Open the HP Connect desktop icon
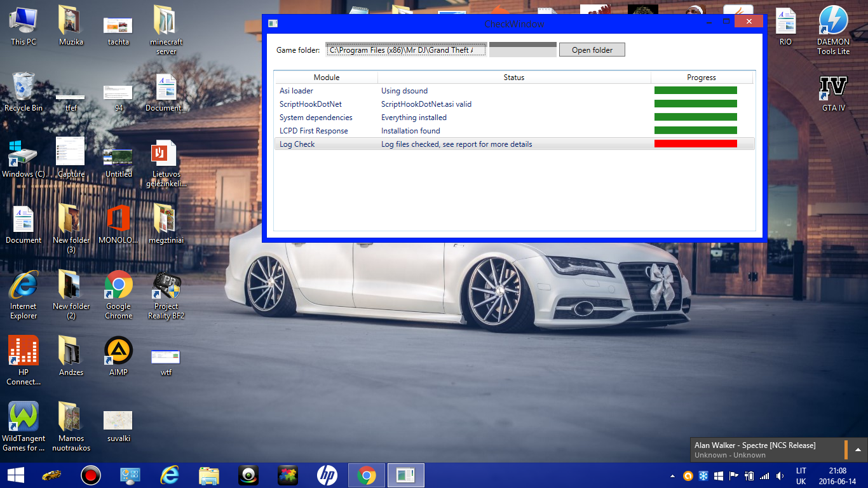The height and width of the screenshot is (488, 868). click(24, 360)
